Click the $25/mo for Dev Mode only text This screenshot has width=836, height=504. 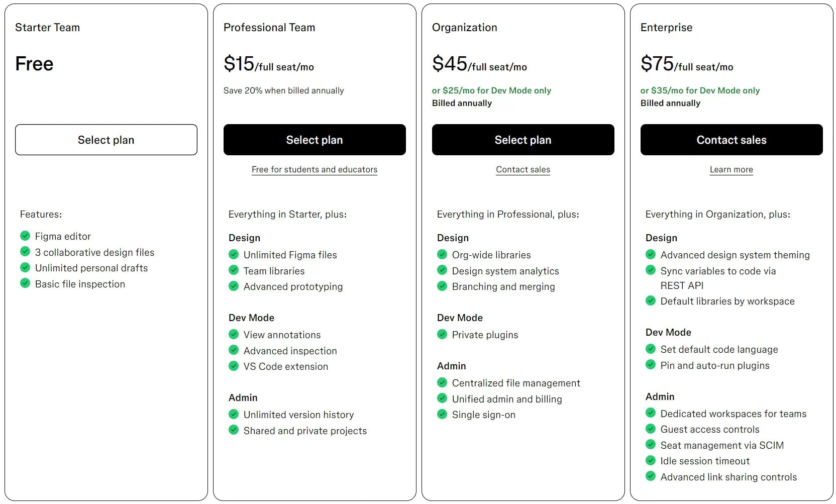click(491, 90)
